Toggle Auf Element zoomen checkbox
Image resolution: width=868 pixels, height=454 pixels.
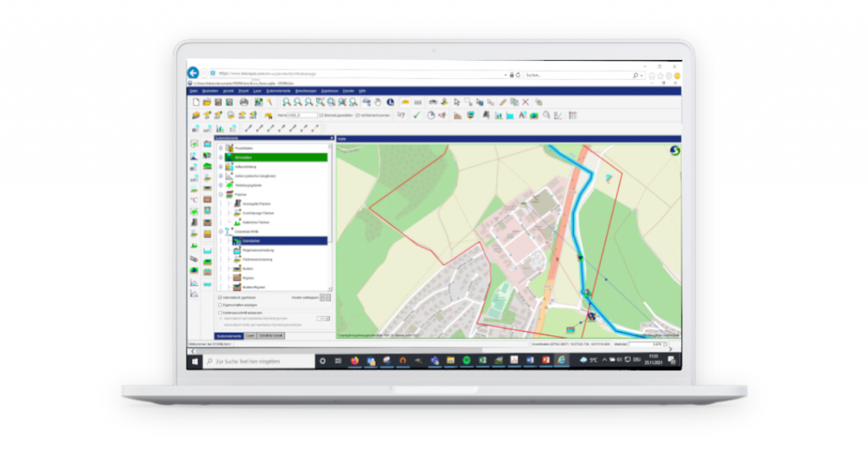(358, 115)
